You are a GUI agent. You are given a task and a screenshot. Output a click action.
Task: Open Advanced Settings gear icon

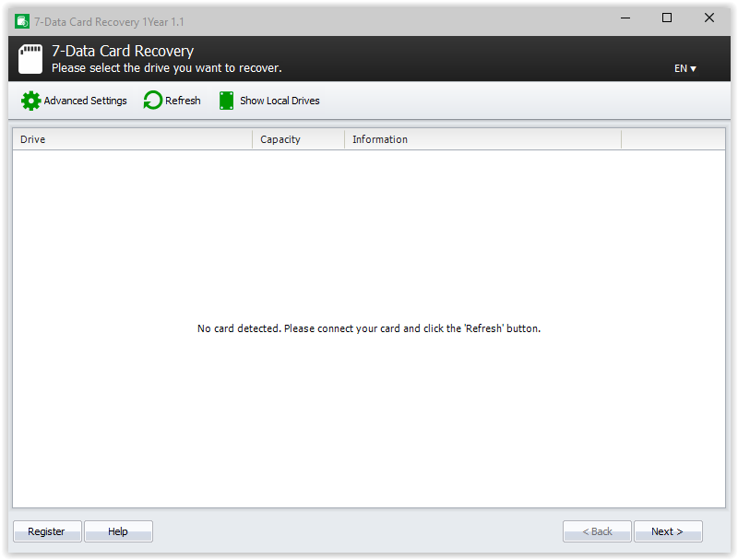[30, 101]
